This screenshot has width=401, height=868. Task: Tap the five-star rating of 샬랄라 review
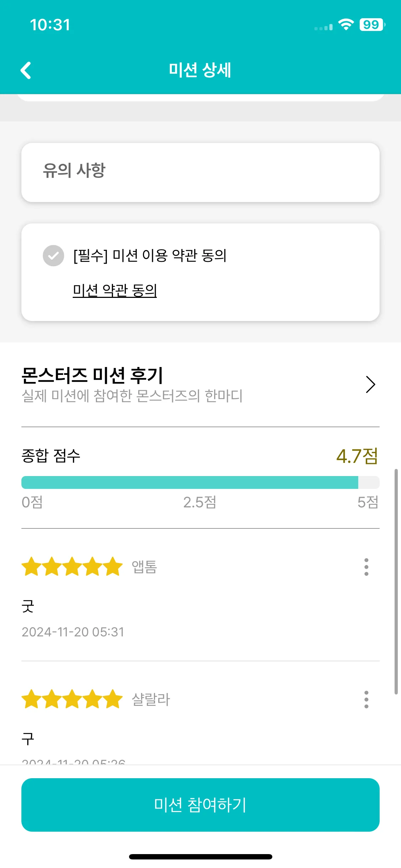tap(72, 699)
